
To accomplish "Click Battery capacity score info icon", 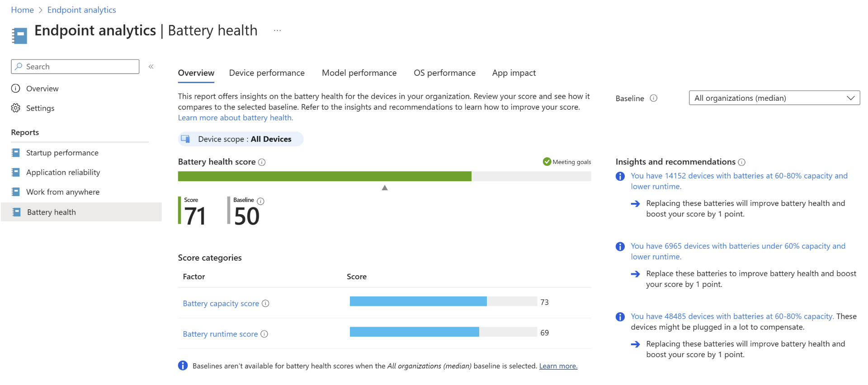I will [266, 304].
